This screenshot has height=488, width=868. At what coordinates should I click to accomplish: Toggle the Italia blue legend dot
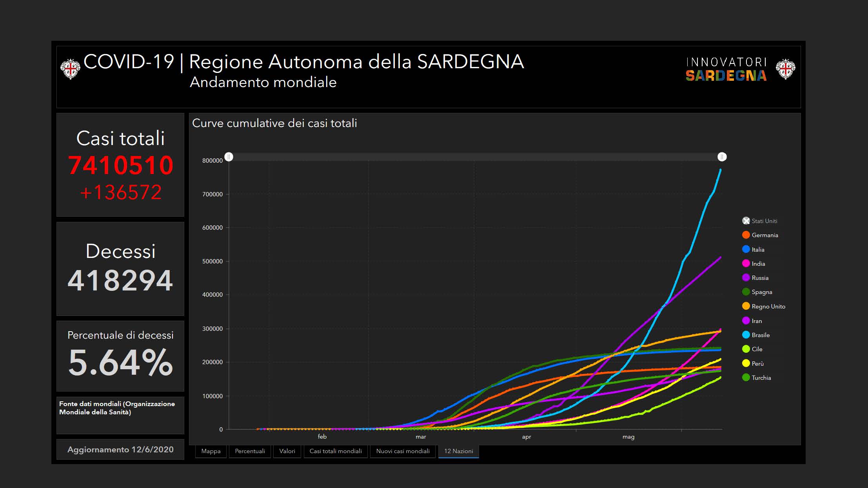[746, 249]
